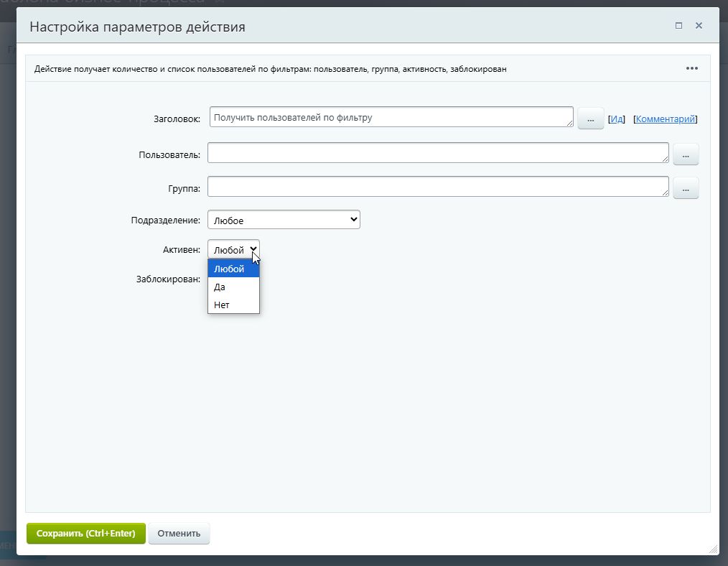Open value picker beside Группа field
The height and width of the screenshot is (566, 728).
pos(686,188)
